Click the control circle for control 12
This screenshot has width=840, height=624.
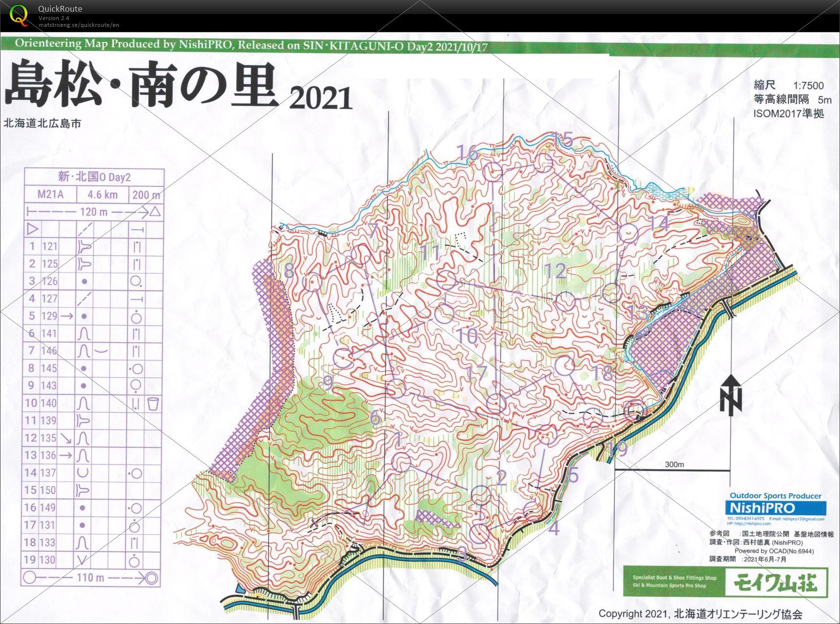tap(567, 300)
